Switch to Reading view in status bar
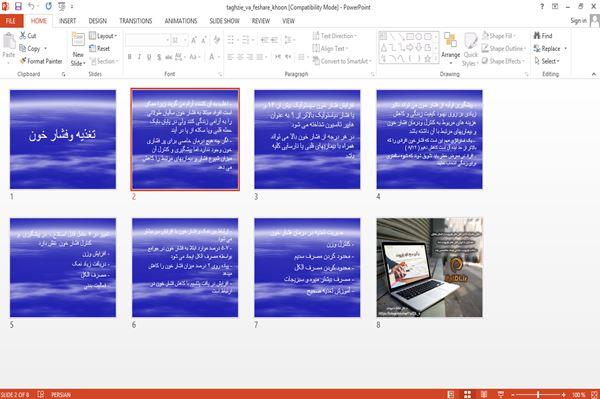This screenshot has height=399, width=600. click(x=484, y=394)
